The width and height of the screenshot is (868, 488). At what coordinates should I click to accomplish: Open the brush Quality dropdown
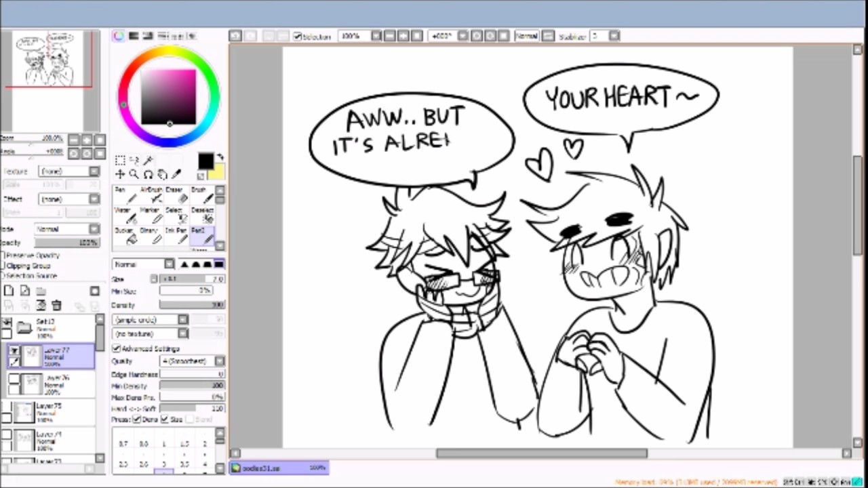193,361
